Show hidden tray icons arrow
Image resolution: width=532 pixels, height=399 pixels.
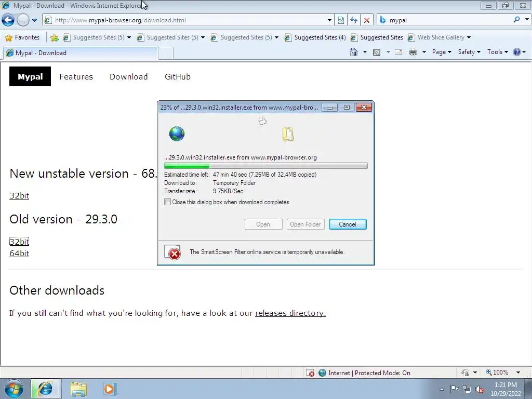[442, 389]
